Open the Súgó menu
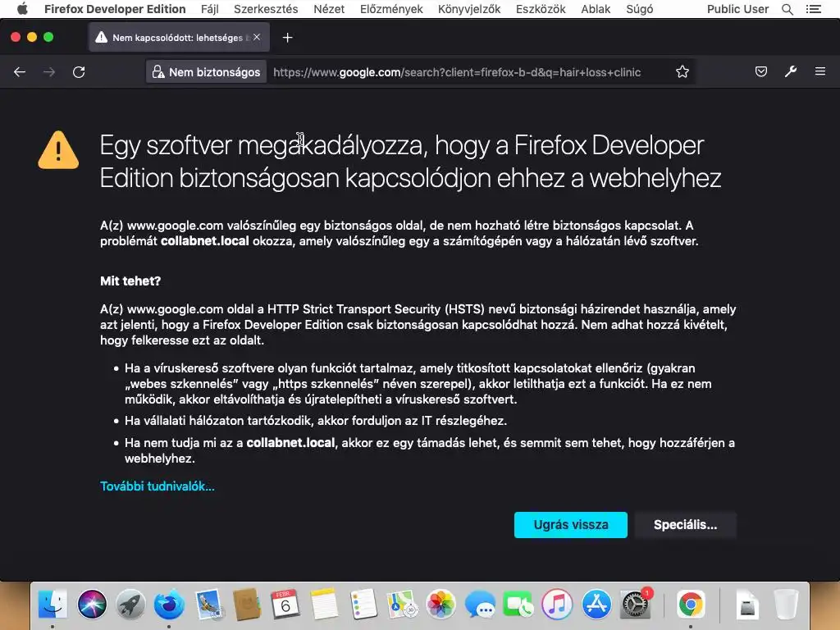This screenshot has height=630, width=840. pos(640,9)
